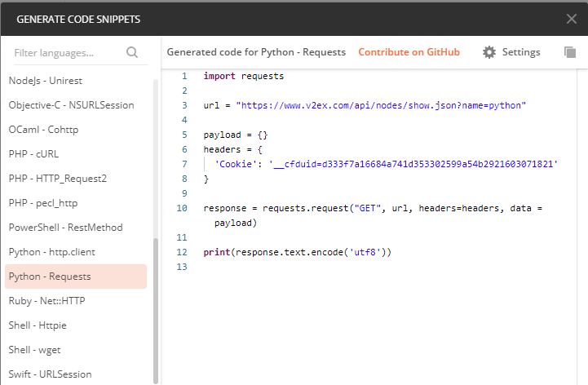Click the language list scrollbar
Screen dimensions: 588x385
[156, 311]
